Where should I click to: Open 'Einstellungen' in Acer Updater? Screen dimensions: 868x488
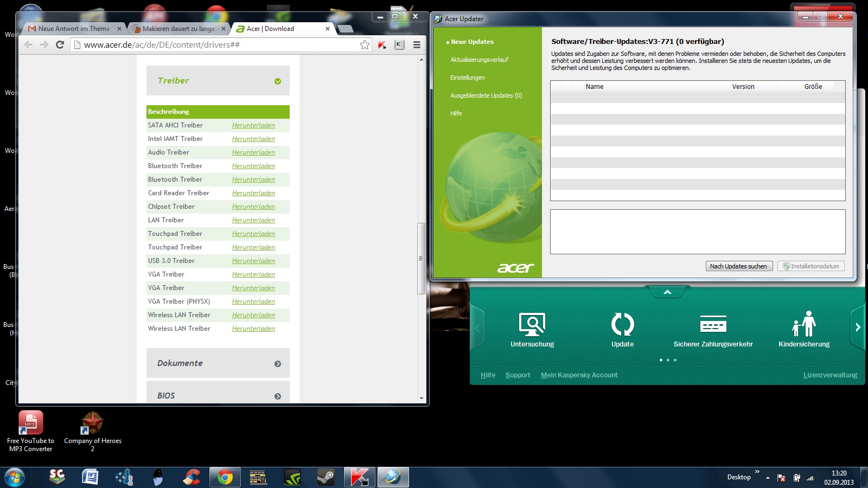point(467,78)
